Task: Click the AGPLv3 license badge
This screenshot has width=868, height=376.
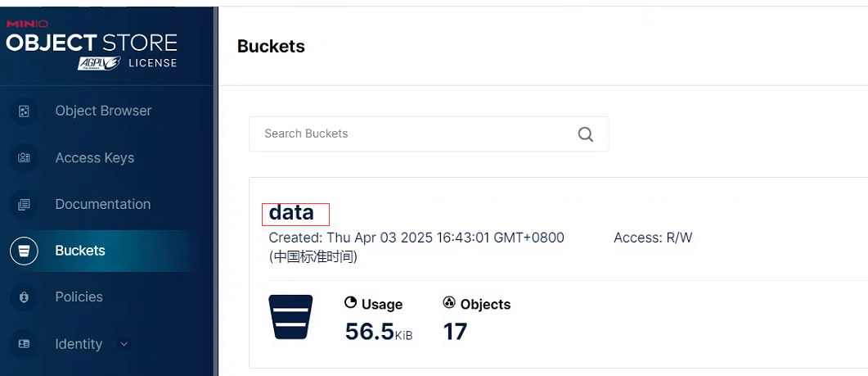Action: pyautogui.click(x=98, y=63)
